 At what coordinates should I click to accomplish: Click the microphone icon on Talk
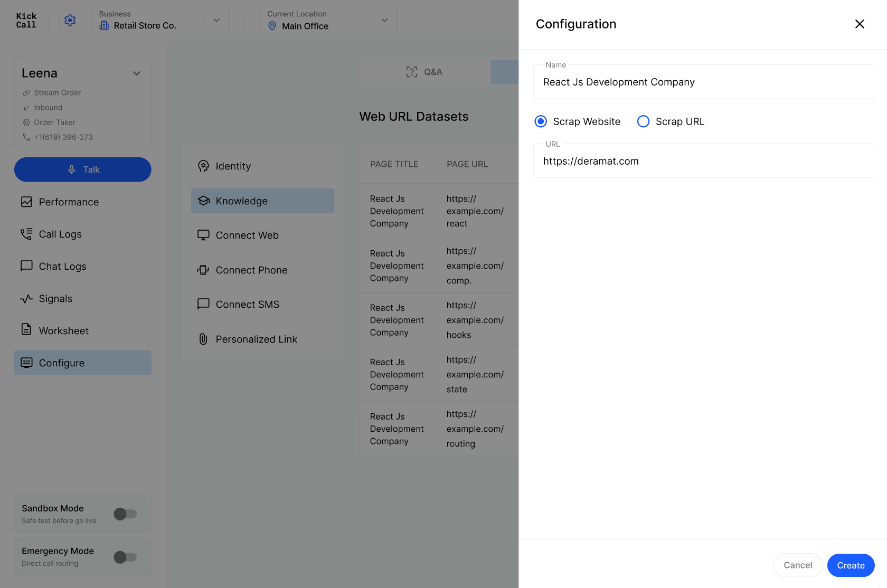[x=72, y=169]
